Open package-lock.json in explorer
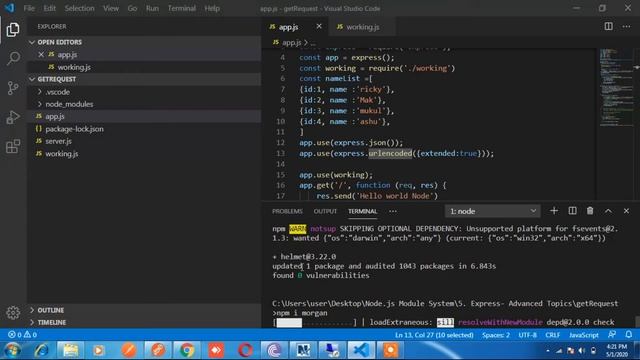Viewport: 640px width, 360px height. 145,129
